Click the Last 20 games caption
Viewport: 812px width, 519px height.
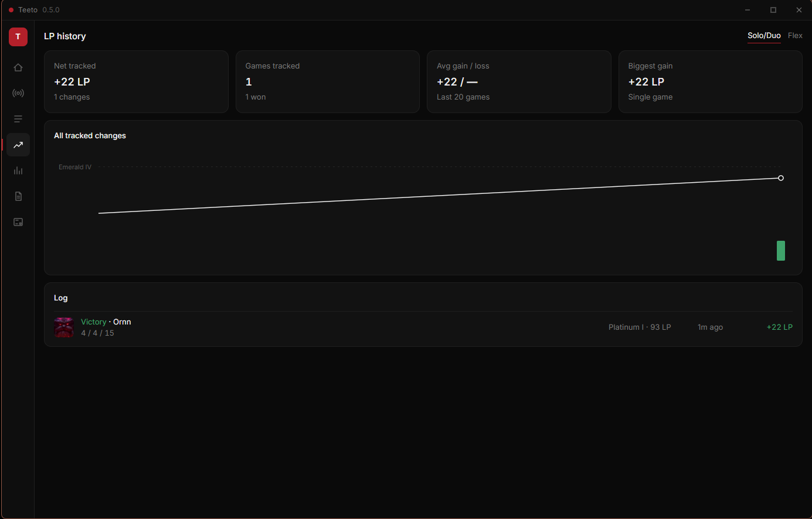pos(463,97)
